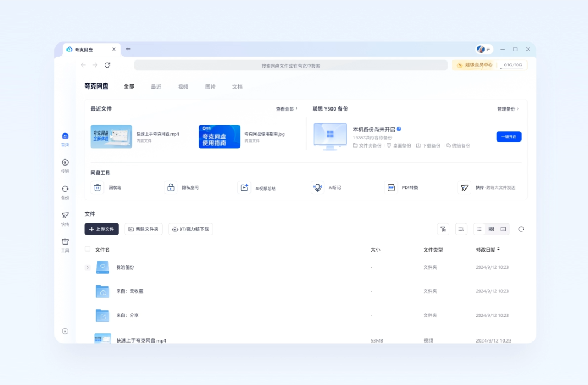
Task: Open the PDF转换 tool
Action: click(x=401, y=187)
